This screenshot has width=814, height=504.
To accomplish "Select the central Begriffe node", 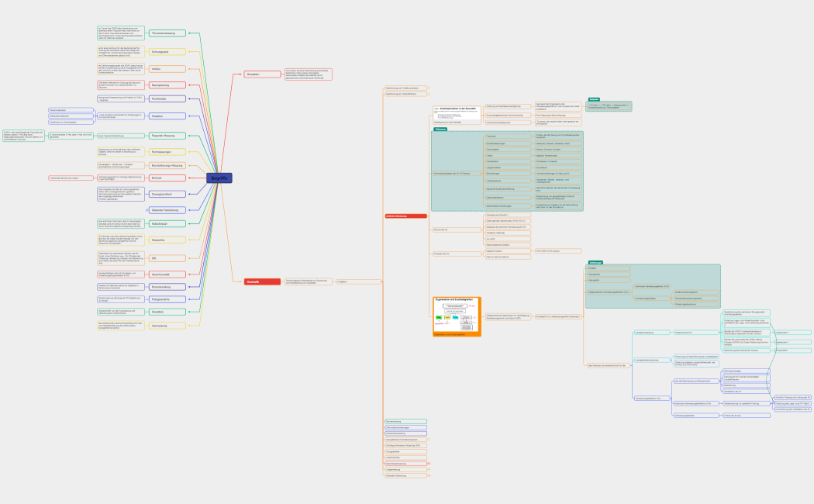I will (219, 178).
